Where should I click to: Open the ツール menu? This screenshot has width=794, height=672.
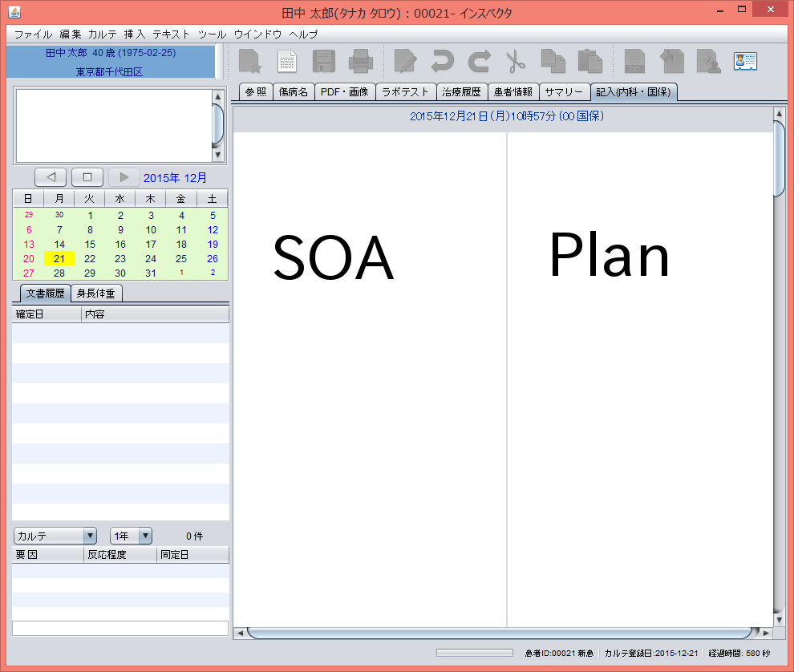[x=212, y=34]
